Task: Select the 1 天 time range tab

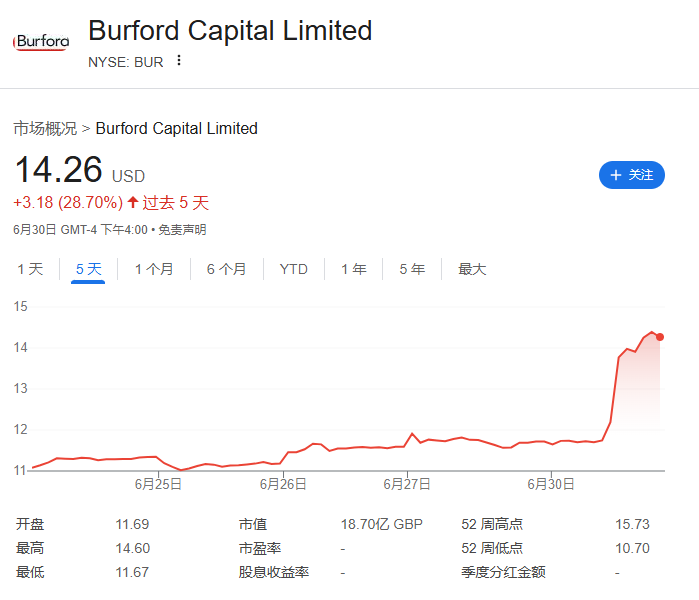Action: (x=31, y=269)
